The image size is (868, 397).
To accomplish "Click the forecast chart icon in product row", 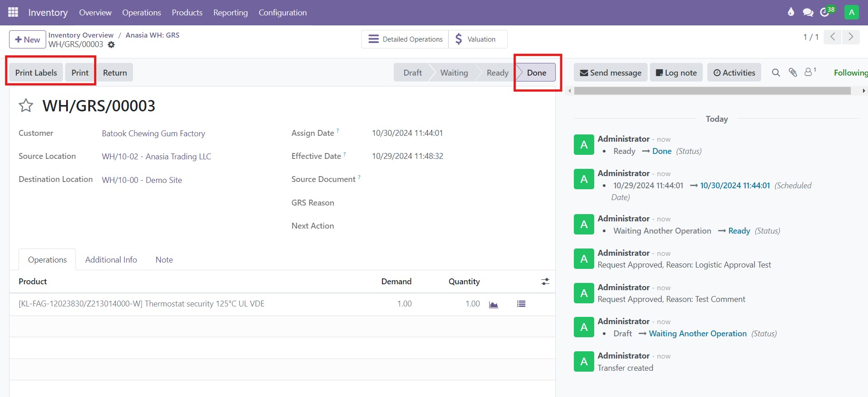I will (494, 304).
